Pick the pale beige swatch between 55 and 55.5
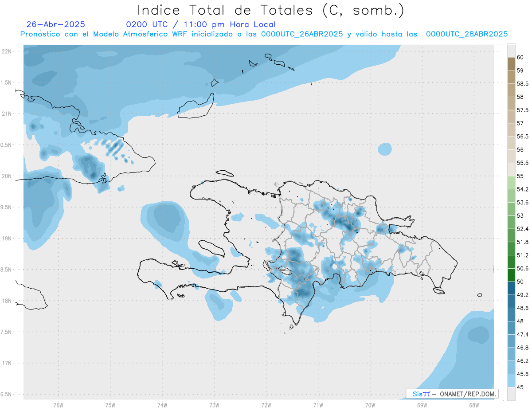Viewport: 532px width, 411px height. 511,169
